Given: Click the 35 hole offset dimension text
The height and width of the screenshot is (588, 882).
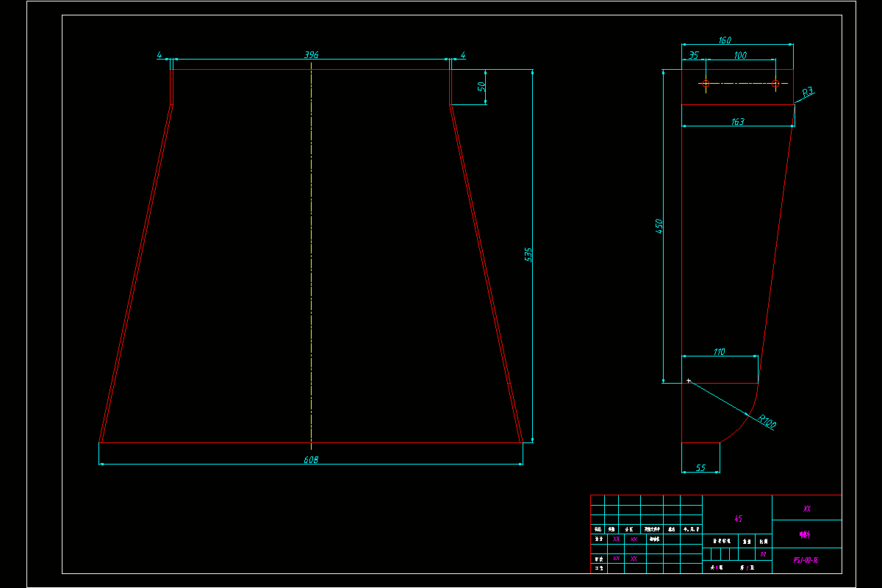Looking at the screenshot, I should 694,56.
